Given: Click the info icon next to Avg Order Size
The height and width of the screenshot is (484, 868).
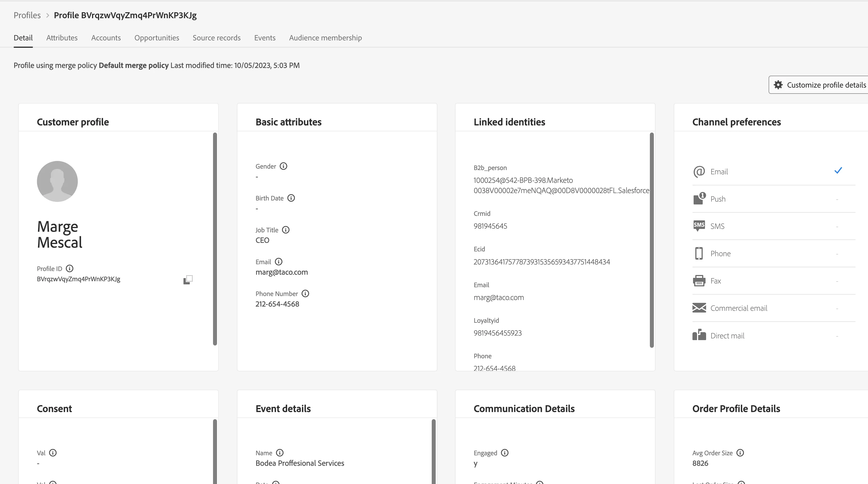Looking at the screenshot, I should click(740, 453).
